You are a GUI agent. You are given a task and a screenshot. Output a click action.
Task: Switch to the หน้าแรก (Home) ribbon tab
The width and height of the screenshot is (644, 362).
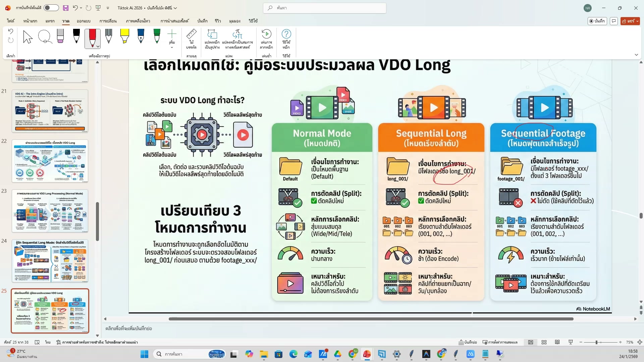30,21
